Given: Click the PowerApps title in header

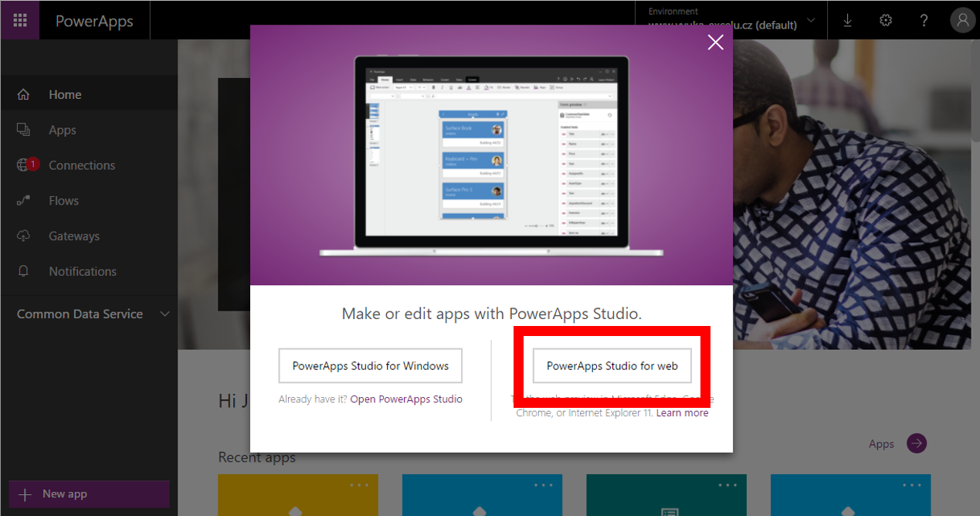Looking at the screenshot, I should click(x=94, y=21).
